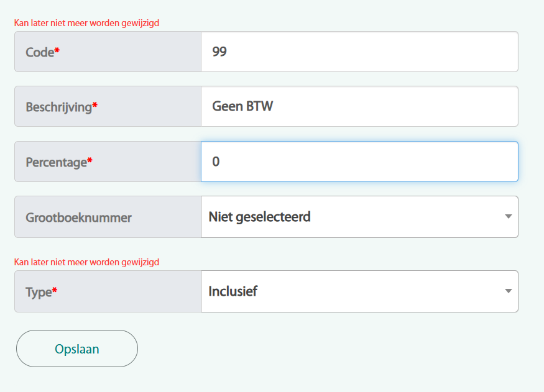Click the Percentage field label
544x392 pixels.
tap(56, 162)
